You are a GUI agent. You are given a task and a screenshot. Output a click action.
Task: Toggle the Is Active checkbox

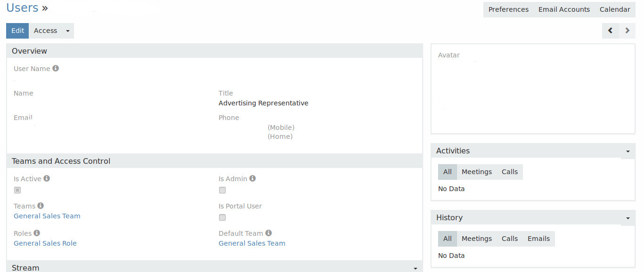point(17,190)
